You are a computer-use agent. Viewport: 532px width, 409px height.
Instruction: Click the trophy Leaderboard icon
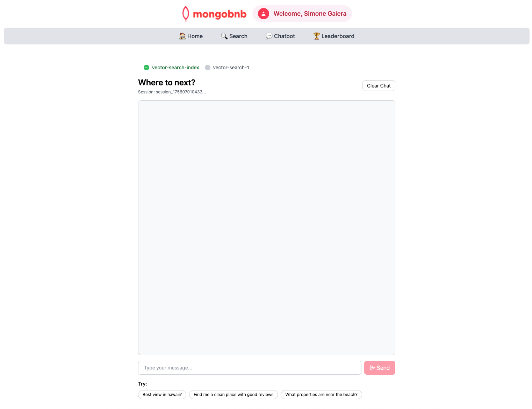click(316, 36)
